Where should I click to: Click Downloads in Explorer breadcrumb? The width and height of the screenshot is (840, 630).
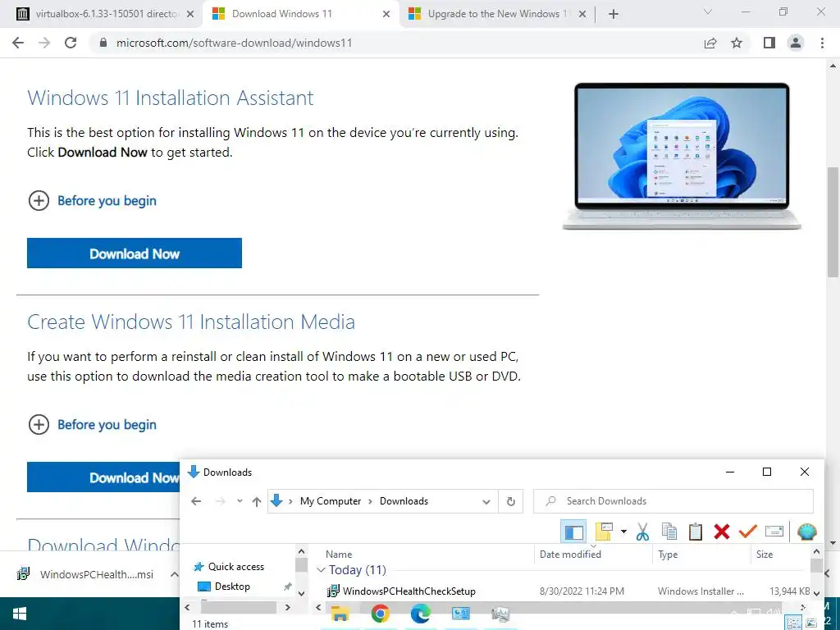tap(404, 501)
